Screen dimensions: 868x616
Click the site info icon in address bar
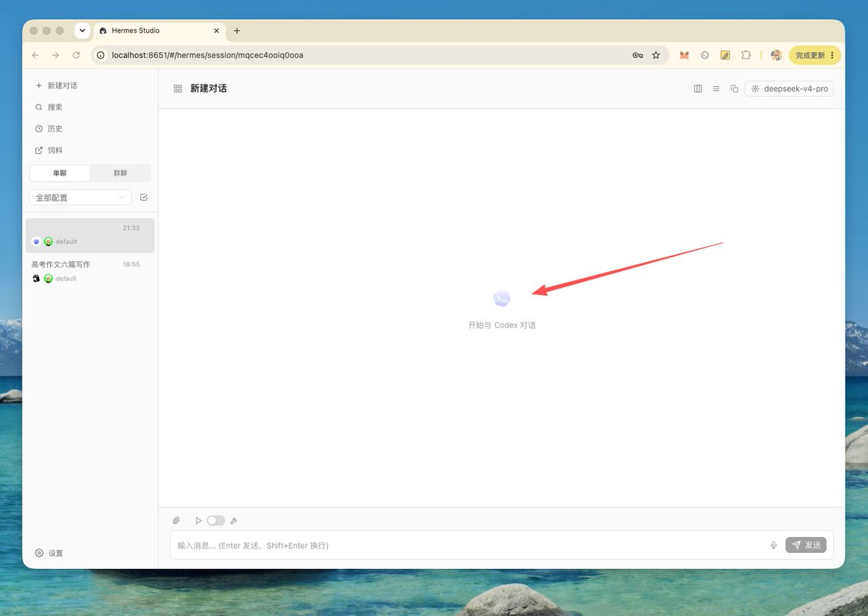click(x=101, y=55)
